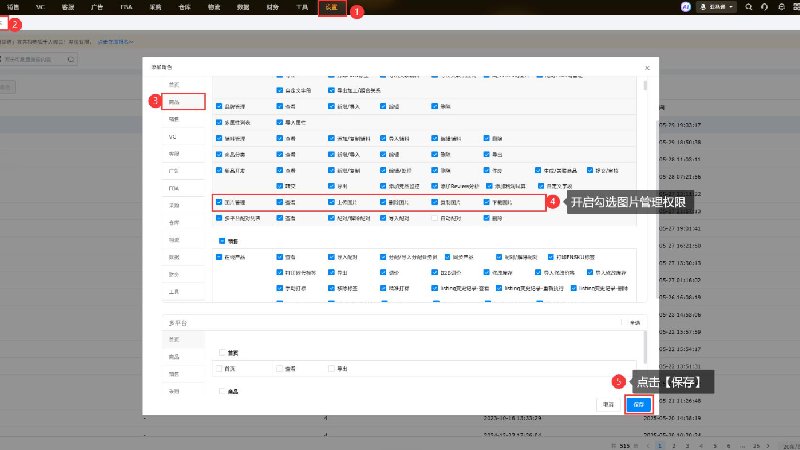Toggle 查看 checkbox in 图片管理 row
This screenshot has height=450, width=800.
click(x=279, y=202)
